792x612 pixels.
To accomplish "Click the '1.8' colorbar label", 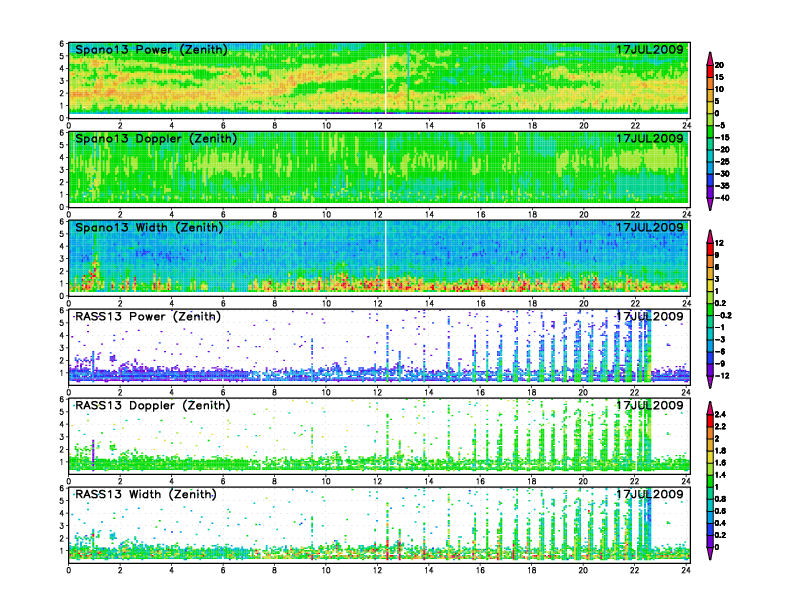I will 721,450.
